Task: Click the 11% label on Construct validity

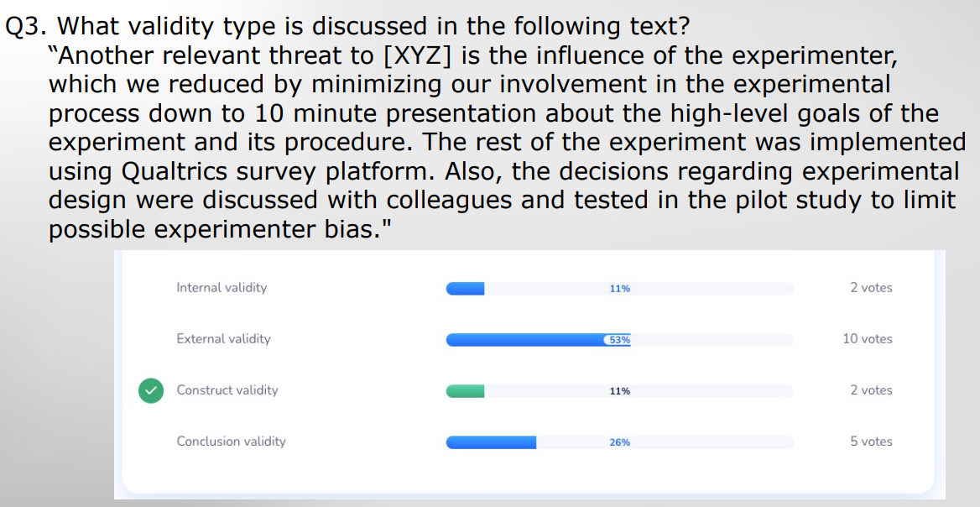Action: click(620, 391)
